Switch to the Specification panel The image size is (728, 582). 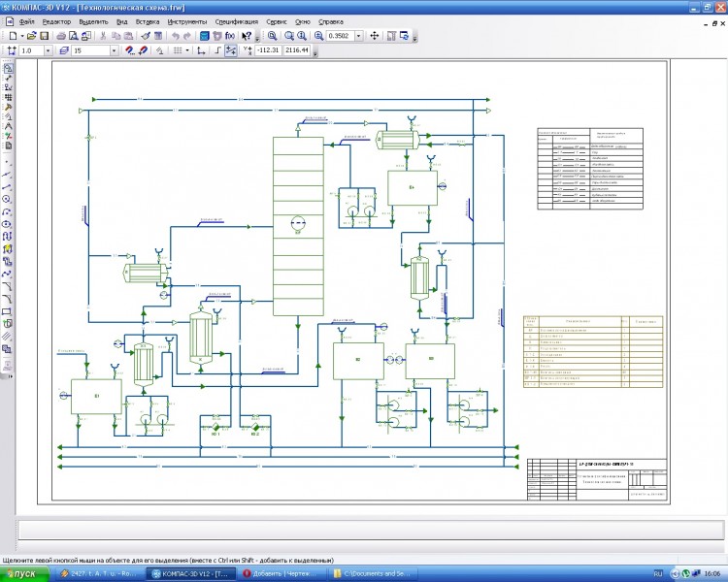coord(8,145)
